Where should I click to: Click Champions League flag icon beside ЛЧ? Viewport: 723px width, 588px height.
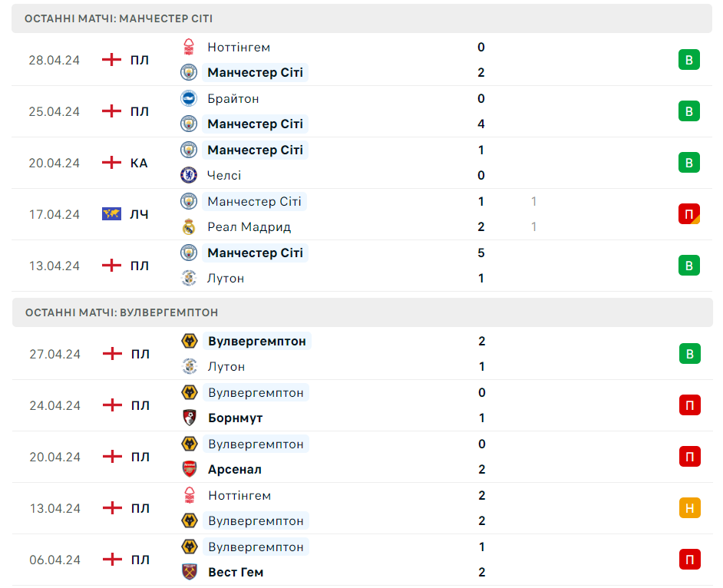(111, 214)
